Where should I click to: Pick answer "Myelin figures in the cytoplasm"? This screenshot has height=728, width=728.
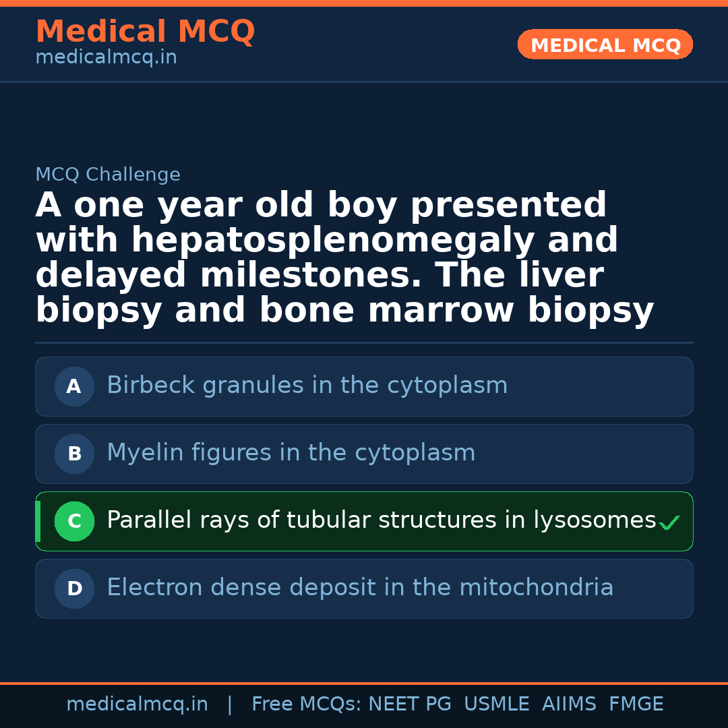pos(291,453)
